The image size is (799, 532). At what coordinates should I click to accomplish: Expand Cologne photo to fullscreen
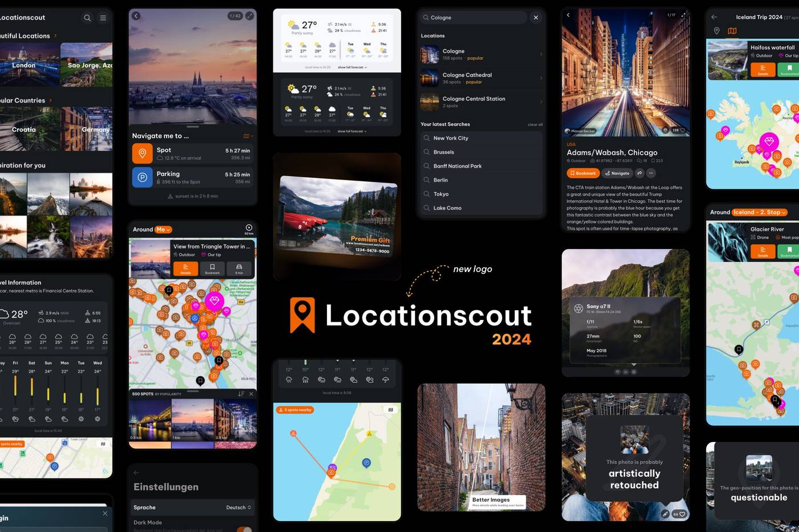[249, 16]
